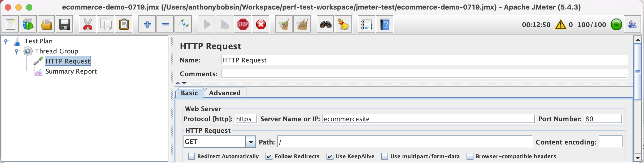Click the scrollbar up arrow
This screenshot has height=163, width=644.
tap(638, 40)
